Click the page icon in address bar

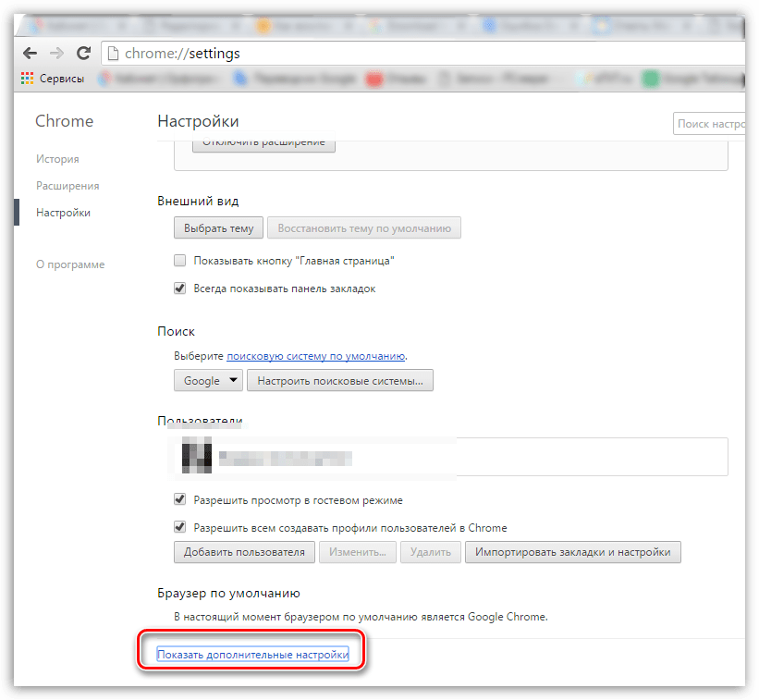point(113,54)
